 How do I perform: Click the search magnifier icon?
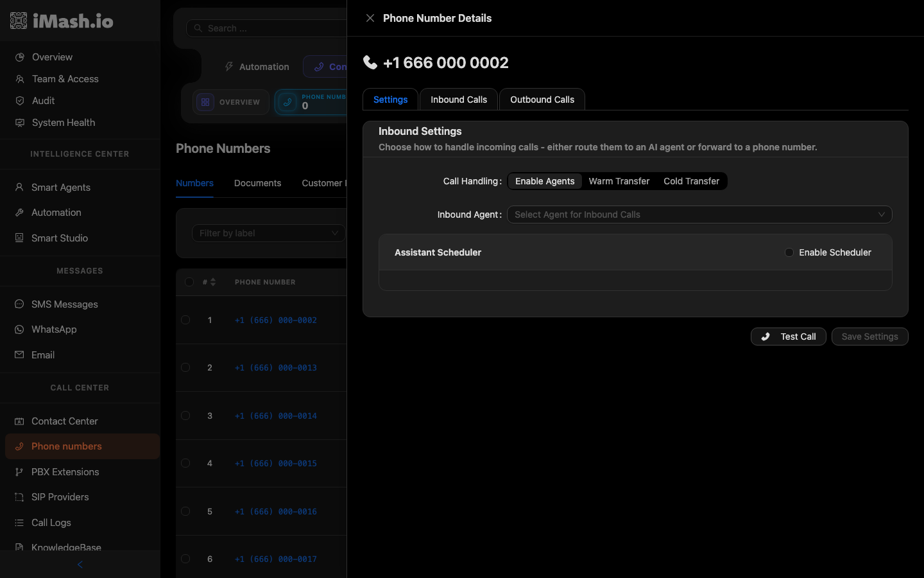pos(198,28)
